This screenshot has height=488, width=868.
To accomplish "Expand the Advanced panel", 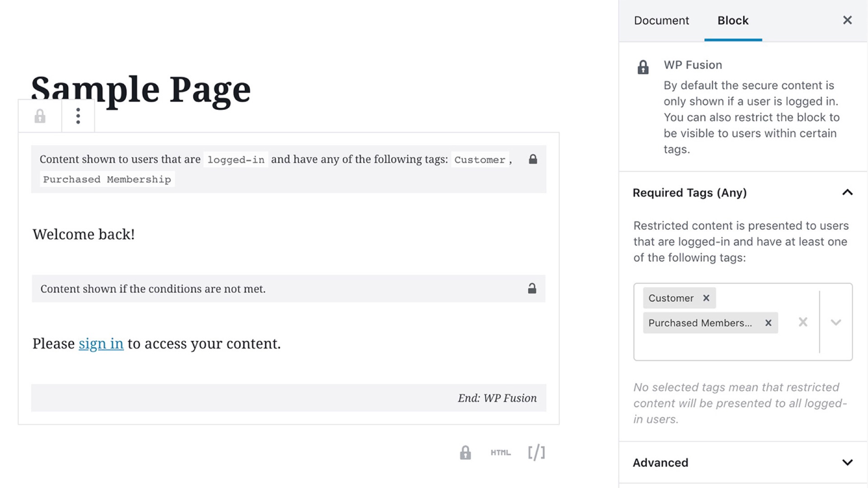I will (x=847, y=462).
